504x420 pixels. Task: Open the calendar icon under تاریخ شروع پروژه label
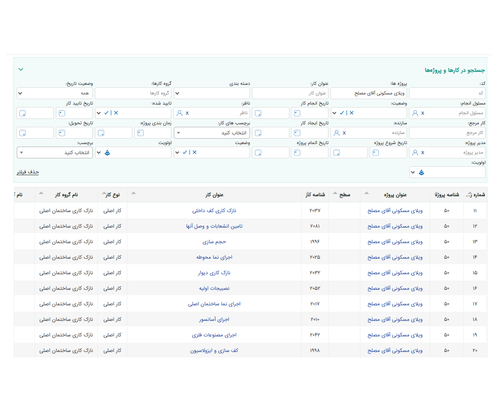(x=376, y=152)
